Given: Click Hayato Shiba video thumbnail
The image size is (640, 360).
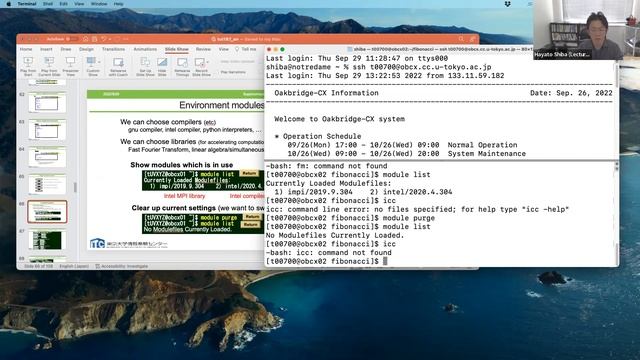Looking at the screenshot, I should tap(587, 30).
